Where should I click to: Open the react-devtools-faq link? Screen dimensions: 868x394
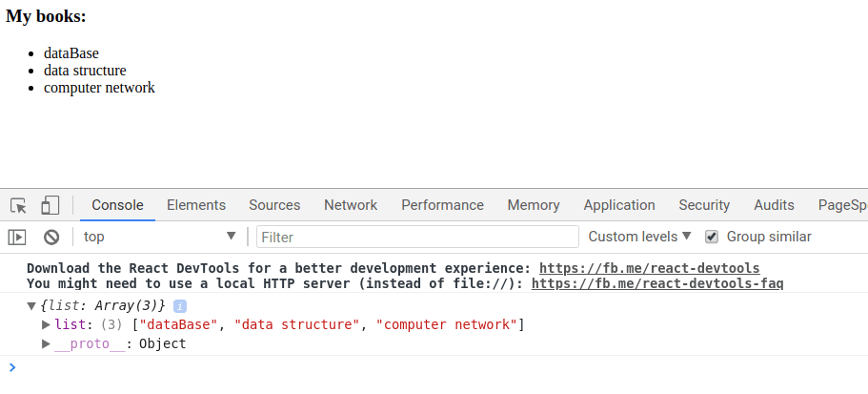pos(657,283)
